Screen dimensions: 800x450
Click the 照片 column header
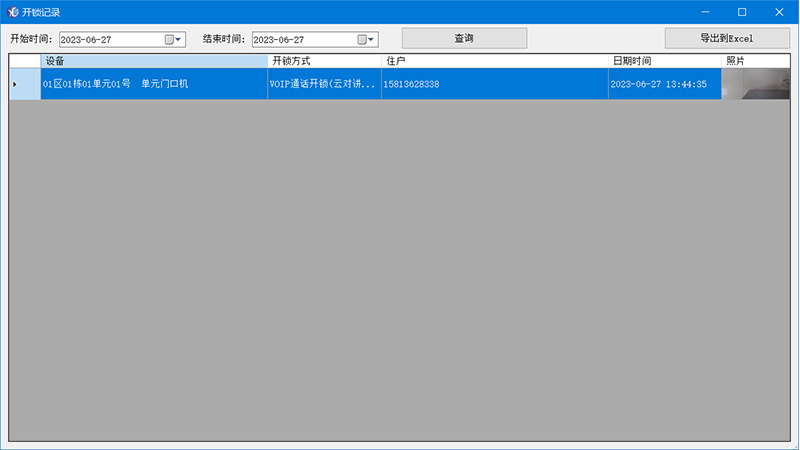[x=756, y=61]
